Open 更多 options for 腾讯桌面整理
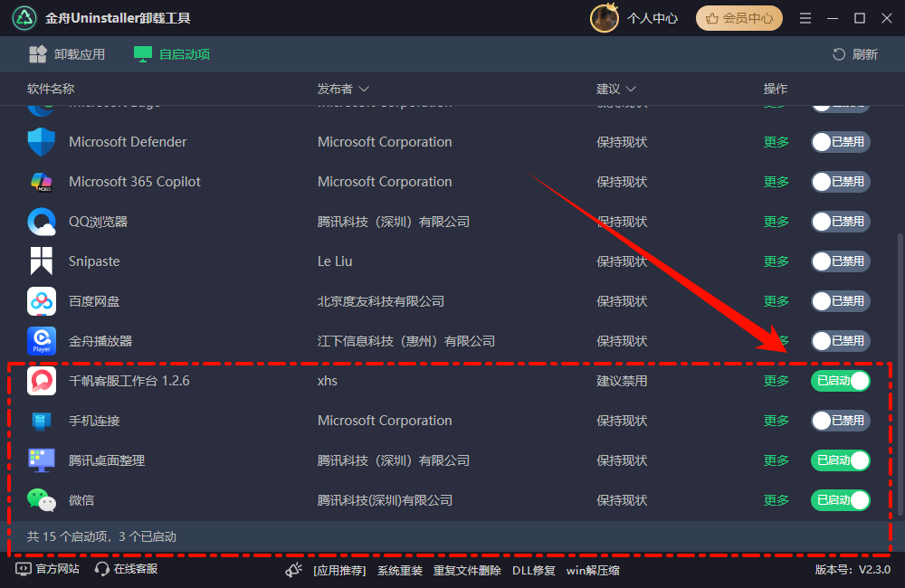The image size is (905, 588). click(x=776, y=460)
